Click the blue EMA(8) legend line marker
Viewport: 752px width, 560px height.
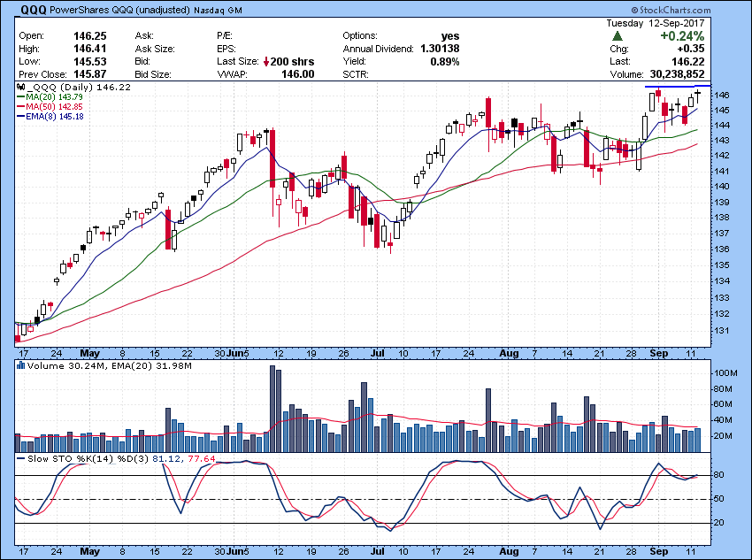(x=21, y=117)
